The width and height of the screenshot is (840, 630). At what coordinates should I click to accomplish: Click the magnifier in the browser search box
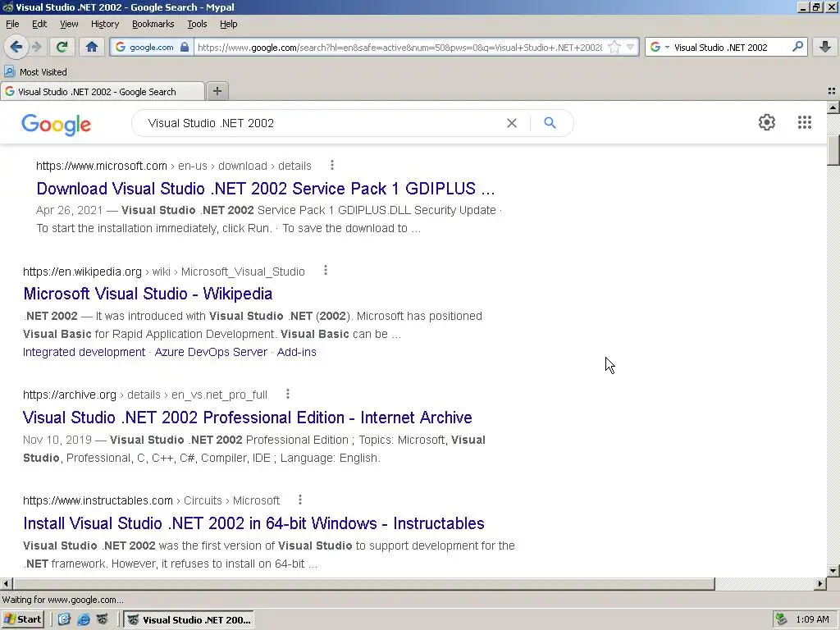coord(797,47)
